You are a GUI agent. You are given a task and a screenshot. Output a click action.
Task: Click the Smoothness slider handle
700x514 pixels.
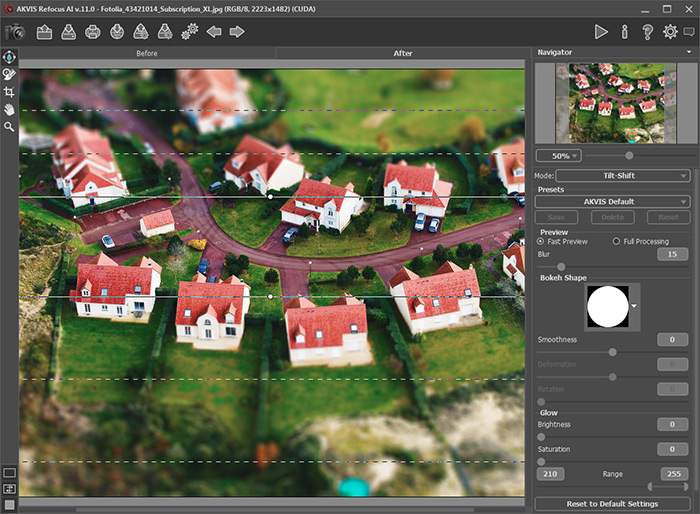point(612,352)
